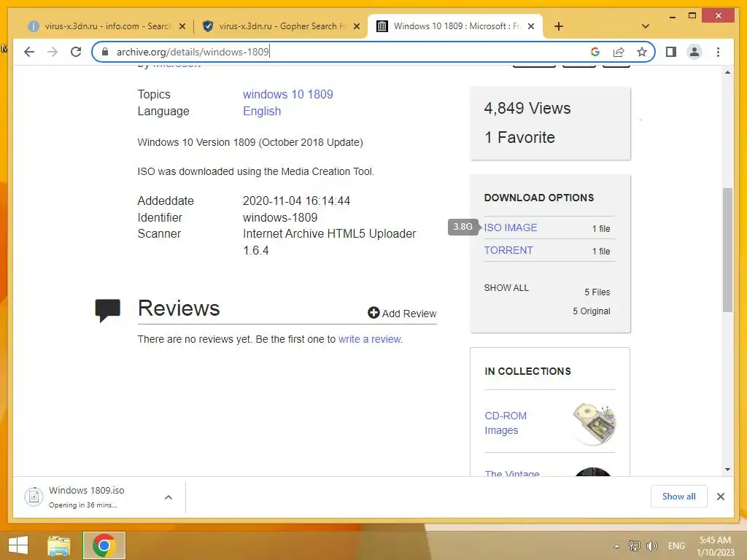Bookmark this page with the star icon
Screen dimensions: 747x560
[642, 52]
